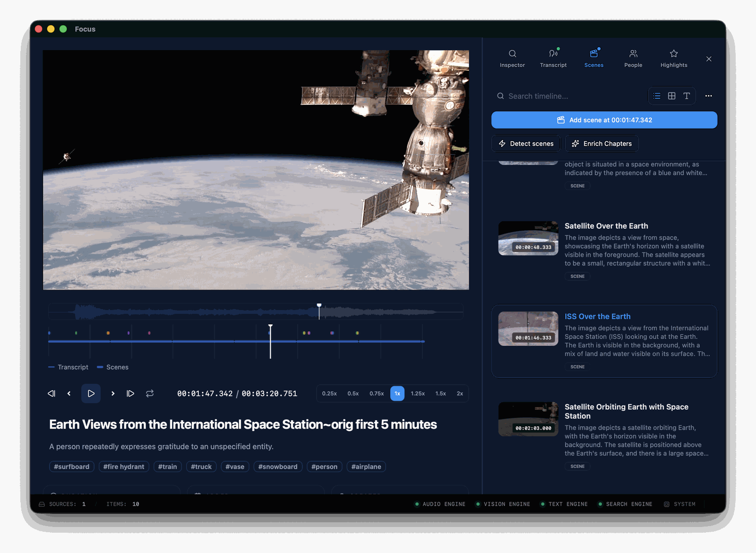Switch scenes to text-only view
Screen dimensions: 756x553
coord(687,96)
